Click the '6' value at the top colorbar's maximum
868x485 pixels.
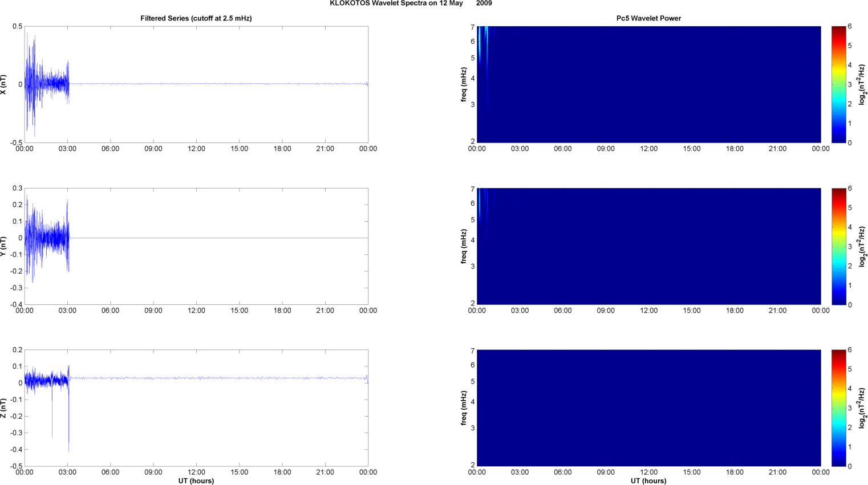click(x=850, y=26)
